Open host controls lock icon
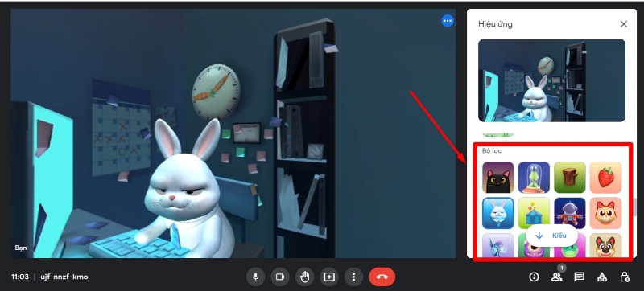 [x=625, y=277]
